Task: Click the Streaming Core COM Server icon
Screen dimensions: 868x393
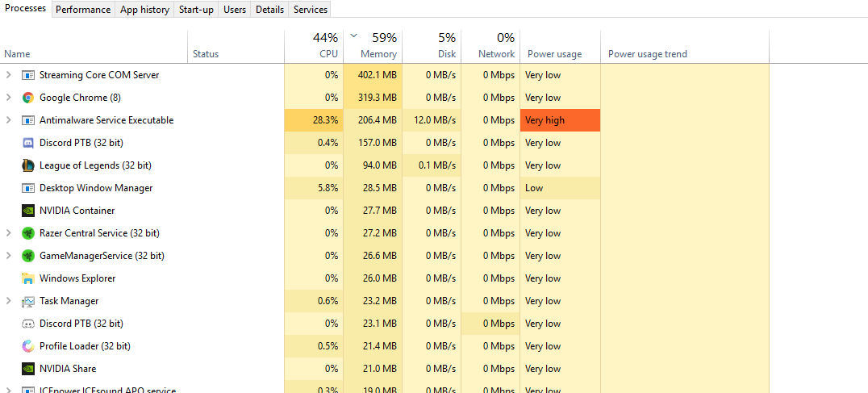Action: 28,75
